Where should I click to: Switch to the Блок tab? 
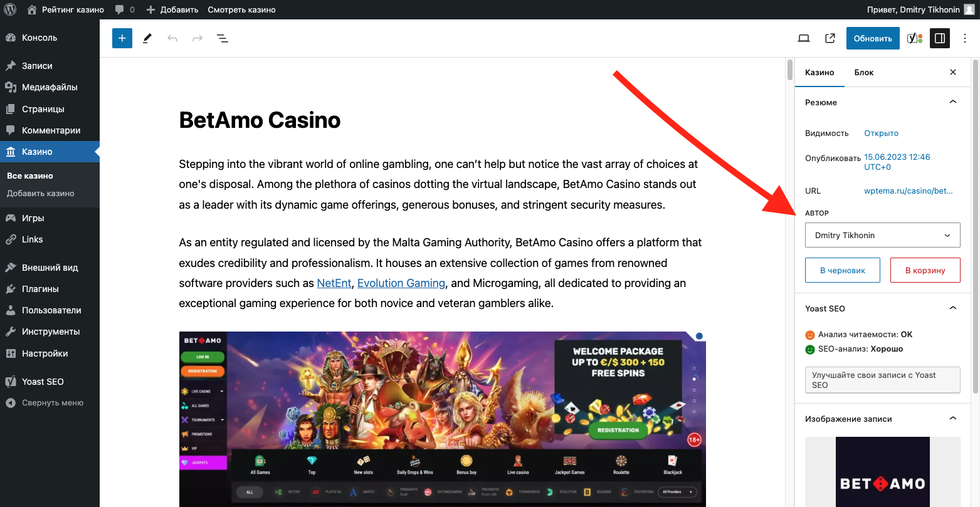[x=864, y=72]
